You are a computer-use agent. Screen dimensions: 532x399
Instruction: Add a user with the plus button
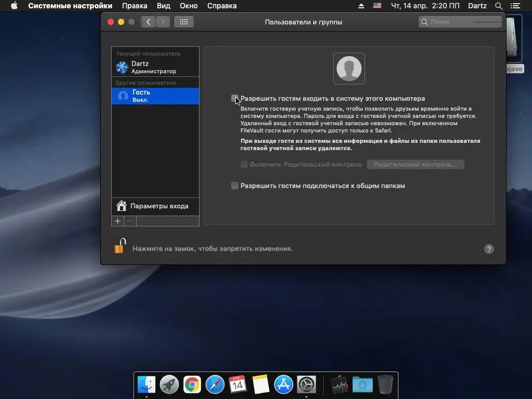point(118,221)
